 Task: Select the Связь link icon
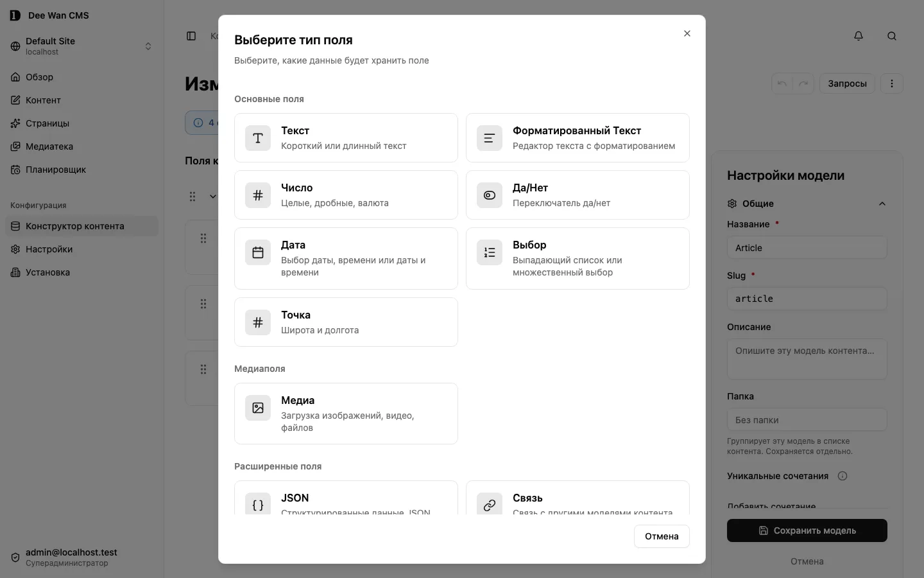(490, 504)
